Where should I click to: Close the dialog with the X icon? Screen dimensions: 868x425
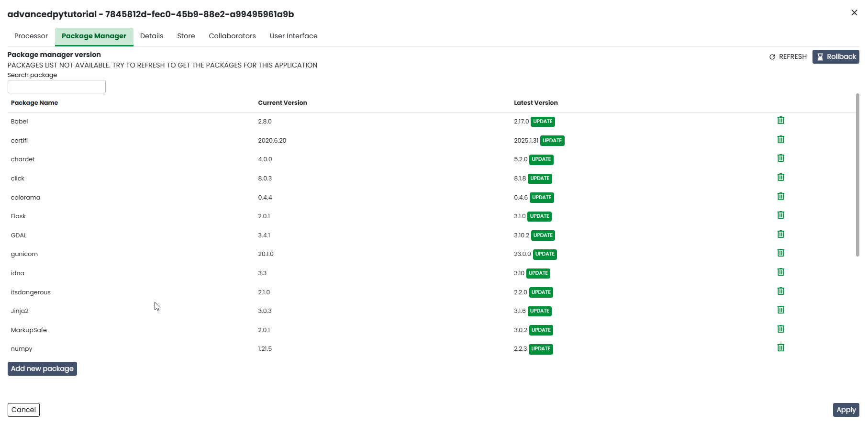(x=854, y=12)
